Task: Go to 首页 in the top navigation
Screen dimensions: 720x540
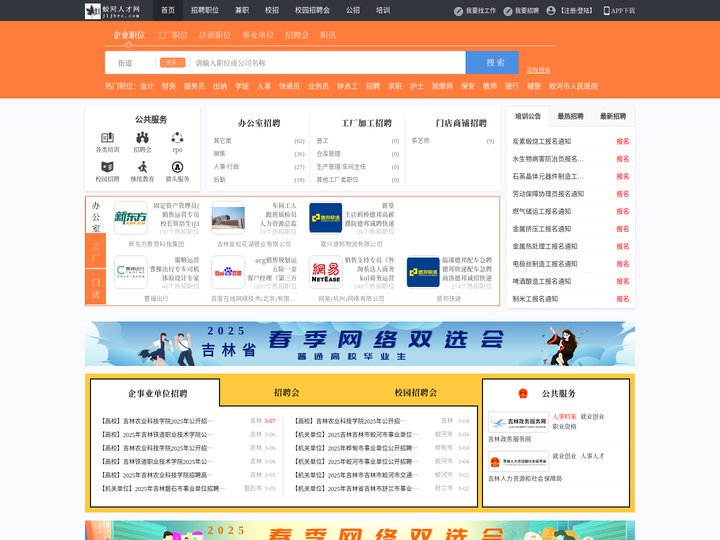Action: (x=168, y=10)
